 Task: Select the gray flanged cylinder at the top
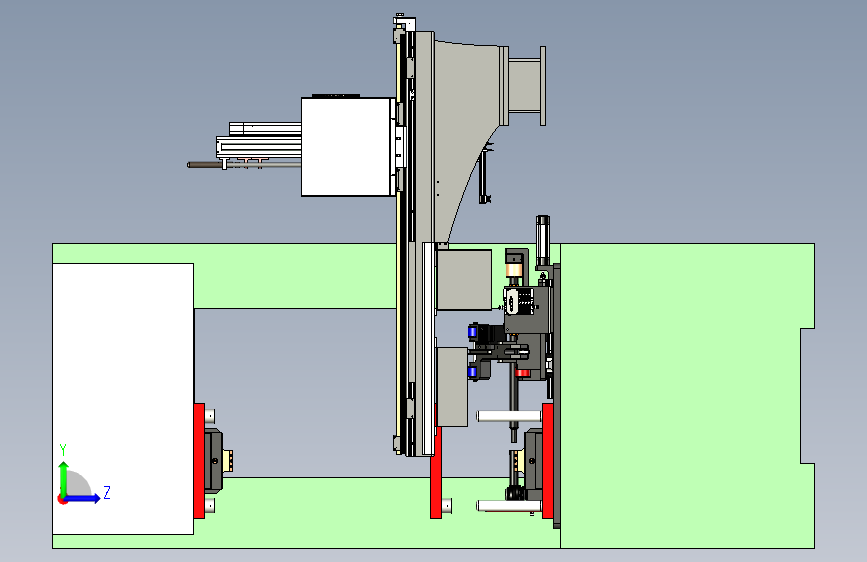[x=525, y=86]
